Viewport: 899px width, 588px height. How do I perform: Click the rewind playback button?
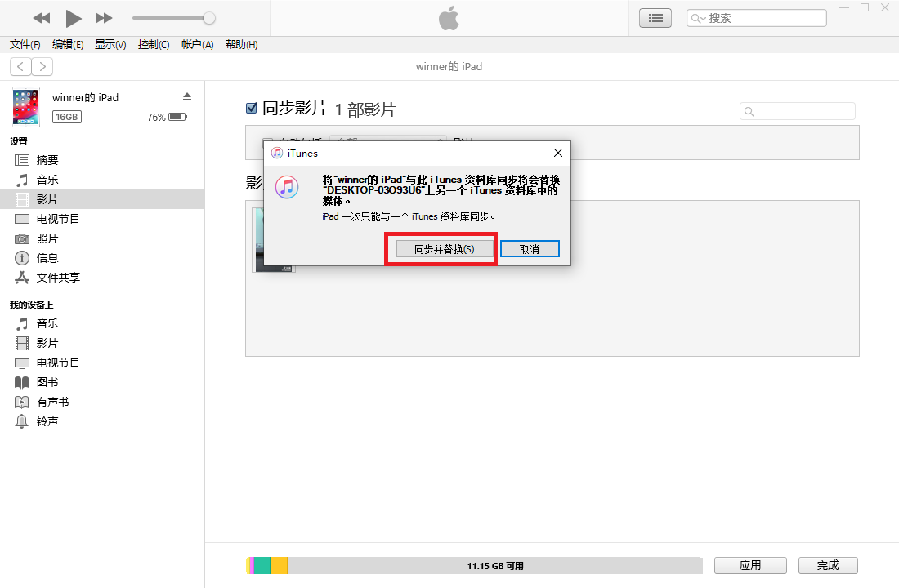(42, 18)
